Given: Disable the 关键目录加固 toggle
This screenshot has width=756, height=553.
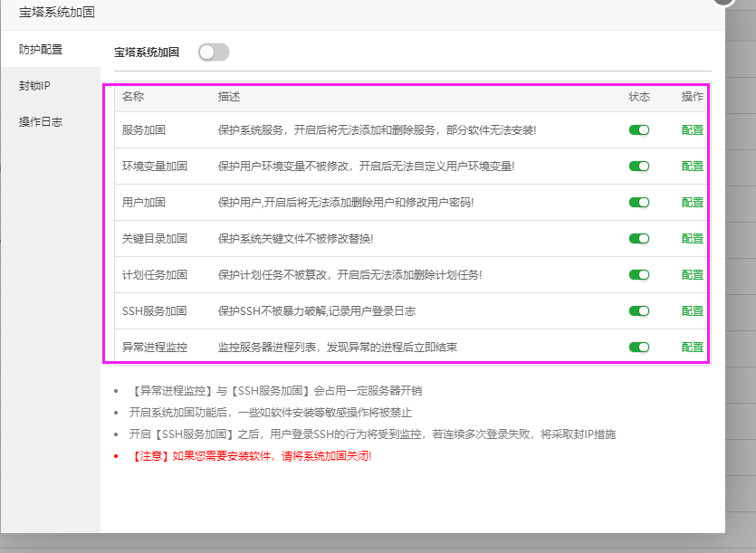Looking at the screenshot, I should coord(639,238).
